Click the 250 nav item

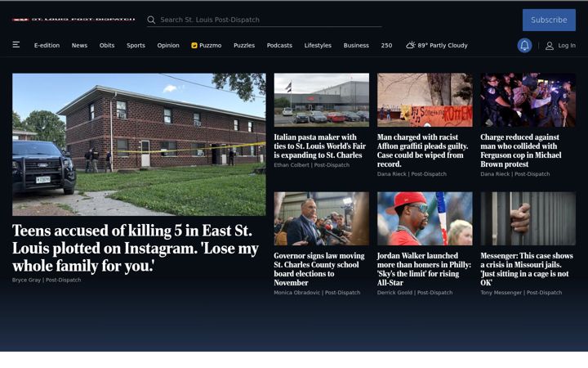tap(386, 46)
